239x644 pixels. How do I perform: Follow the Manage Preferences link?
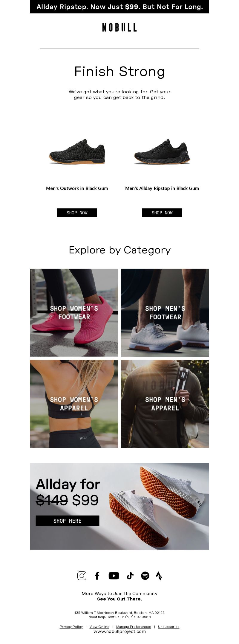(x=134, y=626)
